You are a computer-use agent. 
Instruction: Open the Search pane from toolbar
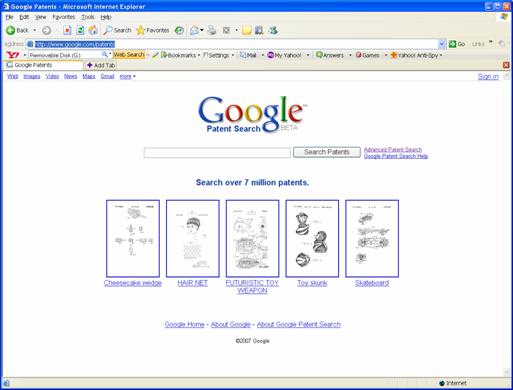coord(117,30)
